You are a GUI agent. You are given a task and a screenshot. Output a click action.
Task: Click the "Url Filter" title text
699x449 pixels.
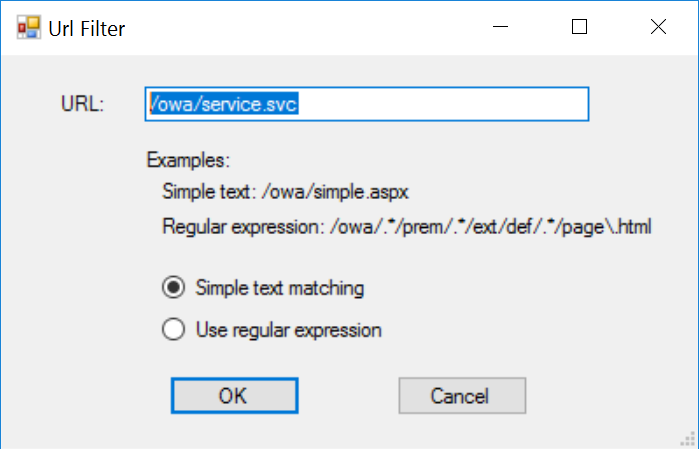click(x=87, y=28)
